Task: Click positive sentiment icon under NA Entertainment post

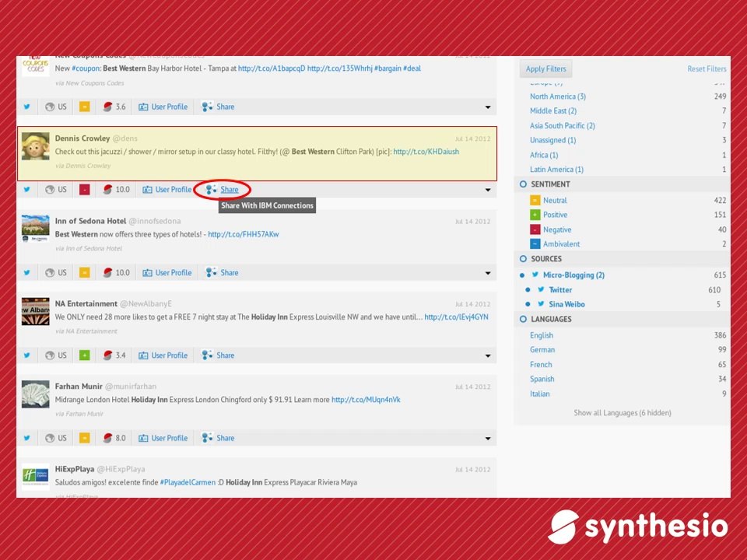Action: click(84, 355)
